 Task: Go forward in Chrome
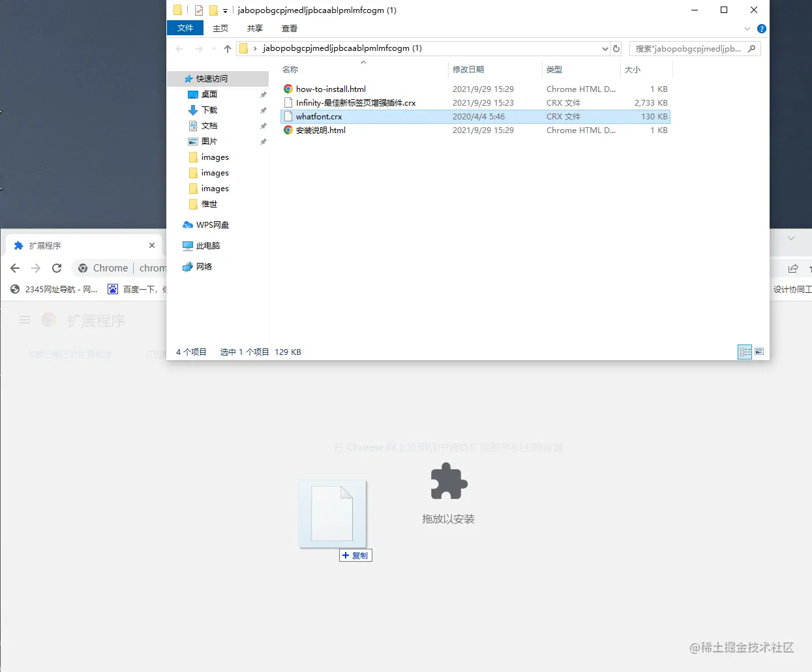(x=36, y=268)
